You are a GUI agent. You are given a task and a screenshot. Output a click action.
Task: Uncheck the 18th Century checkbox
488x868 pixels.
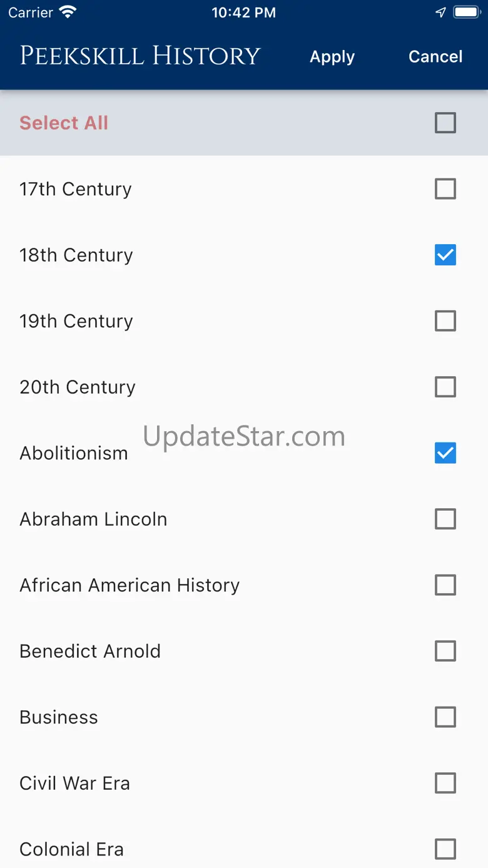[445, 255]
